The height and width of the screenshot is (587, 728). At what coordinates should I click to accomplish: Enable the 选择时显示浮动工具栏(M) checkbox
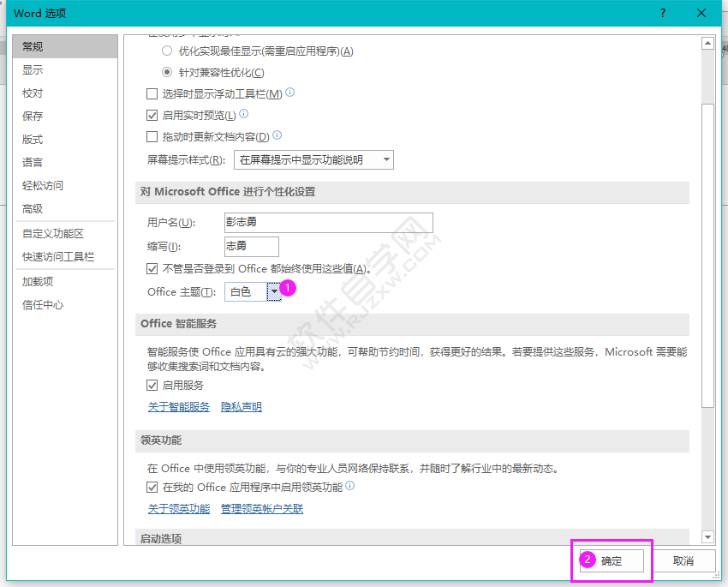[x=152, y=94]
